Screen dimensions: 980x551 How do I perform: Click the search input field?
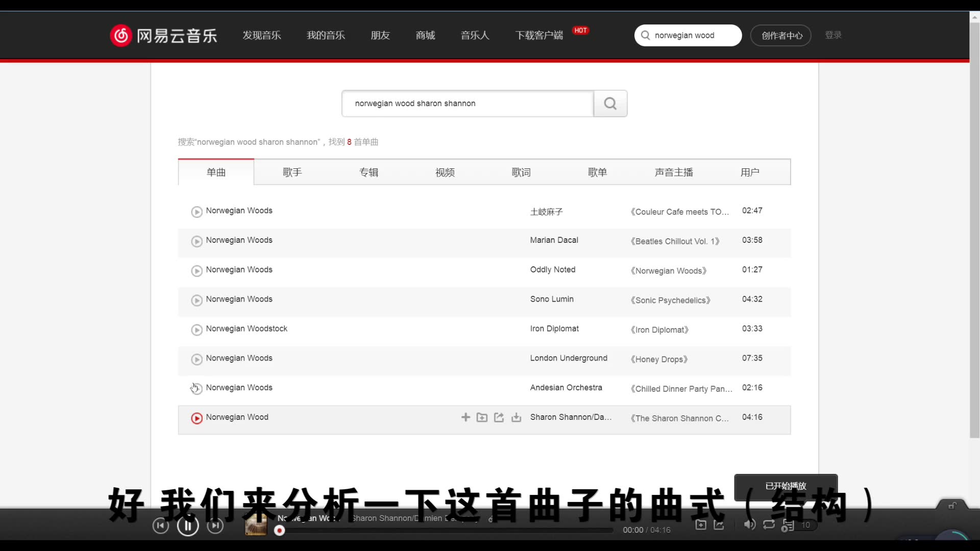click(x=468, y=103)
